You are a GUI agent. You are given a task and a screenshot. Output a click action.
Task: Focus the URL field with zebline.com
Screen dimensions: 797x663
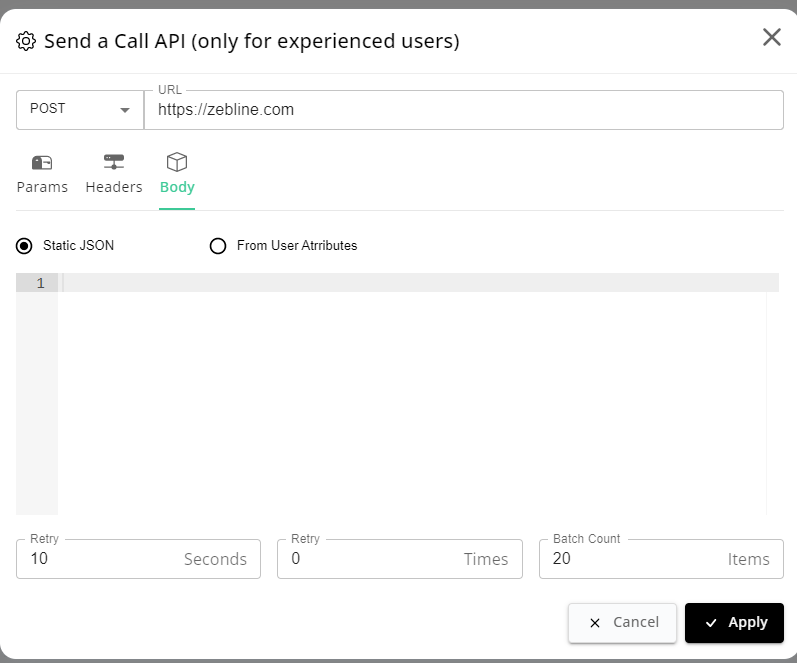click(x=464, y=110)
